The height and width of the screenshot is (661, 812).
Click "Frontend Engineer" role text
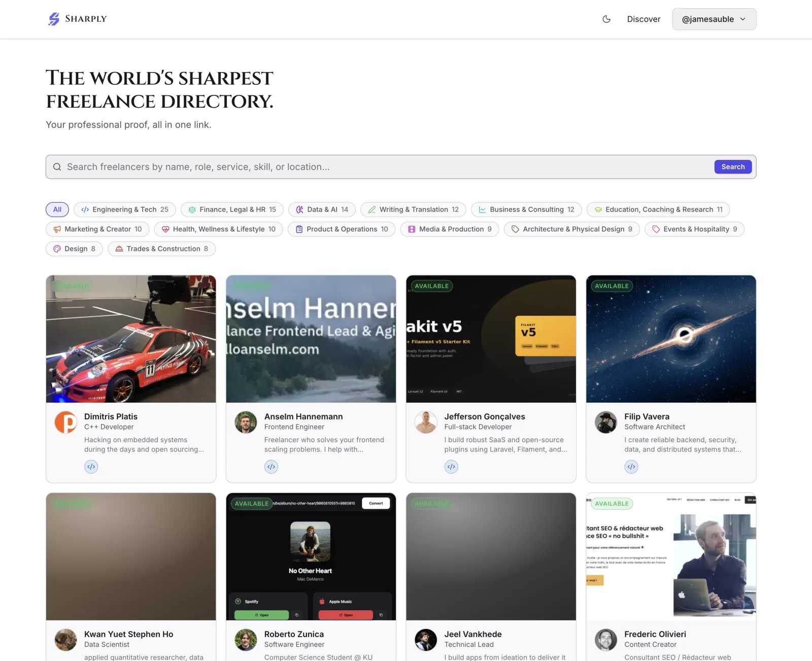(294, 427)
